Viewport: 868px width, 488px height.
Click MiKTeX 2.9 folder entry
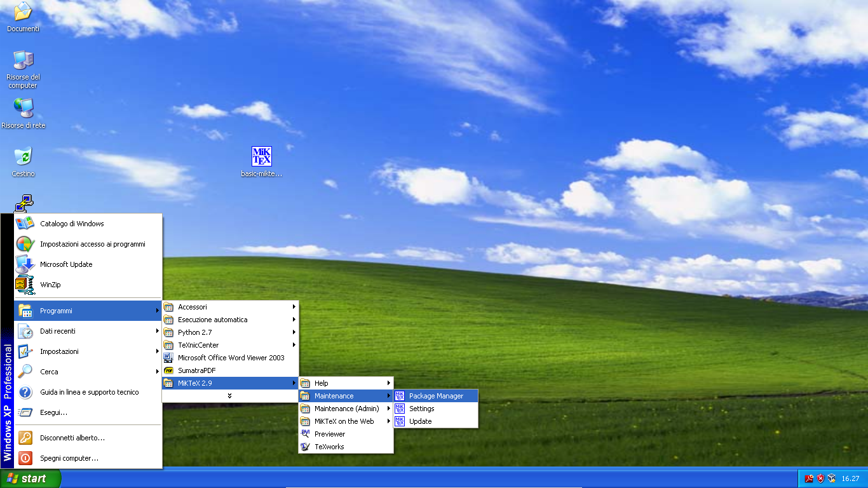pos(231,383)
